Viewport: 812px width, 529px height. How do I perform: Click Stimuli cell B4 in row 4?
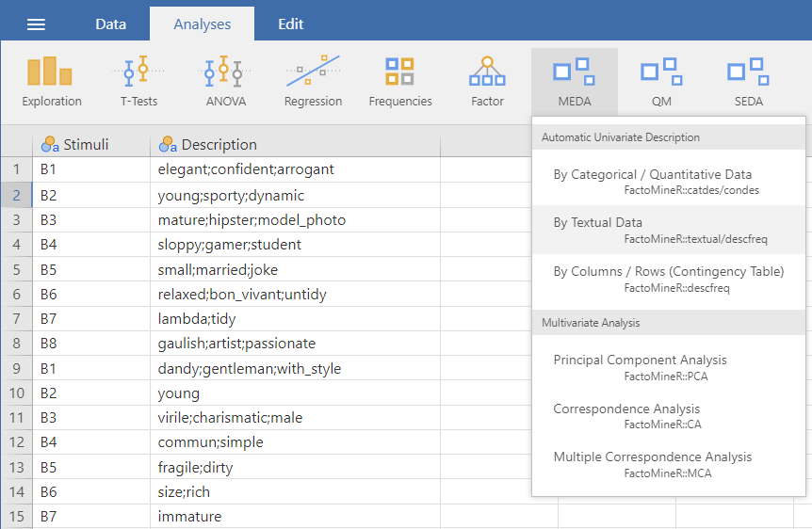tap(91, 245)
